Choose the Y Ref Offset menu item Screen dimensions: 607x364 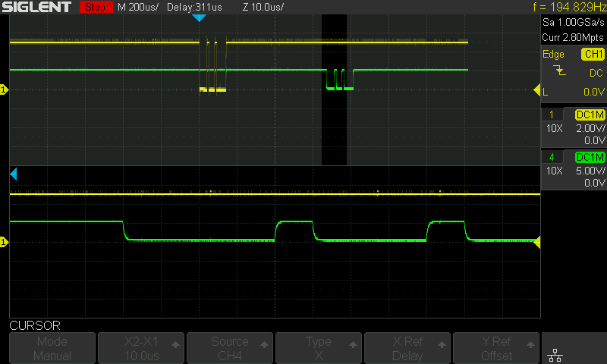coord(496,349)
